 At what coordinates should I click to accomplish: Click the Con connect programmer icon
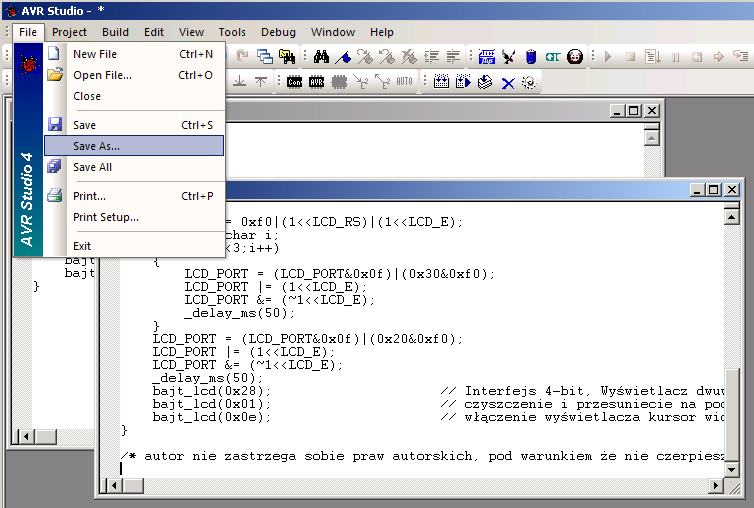(295, 82)
